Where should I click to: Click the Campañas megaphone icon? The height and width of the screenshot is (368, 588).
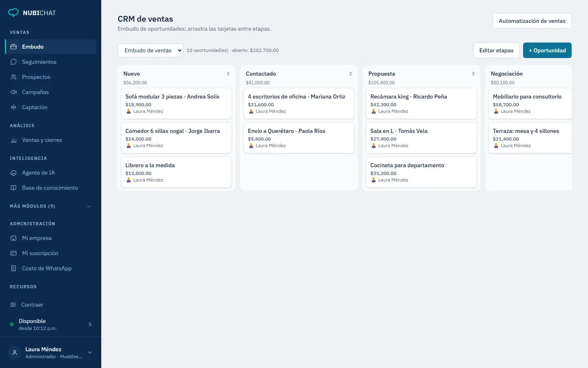tap(13, 92)
